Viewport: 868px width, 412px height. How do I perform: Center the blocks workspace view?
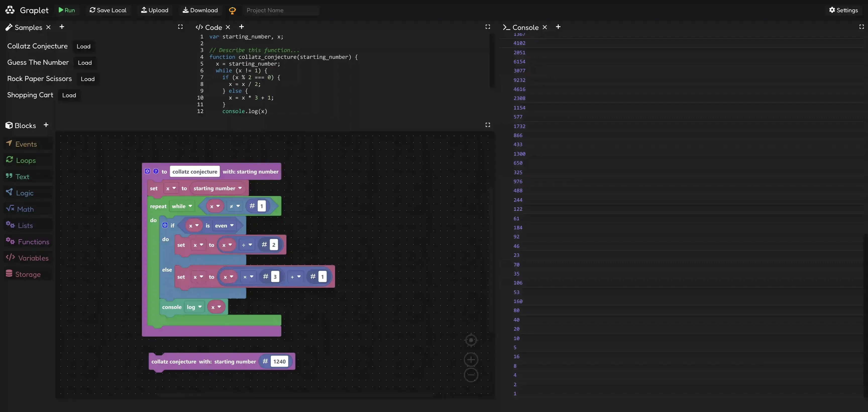pos(471,340)
